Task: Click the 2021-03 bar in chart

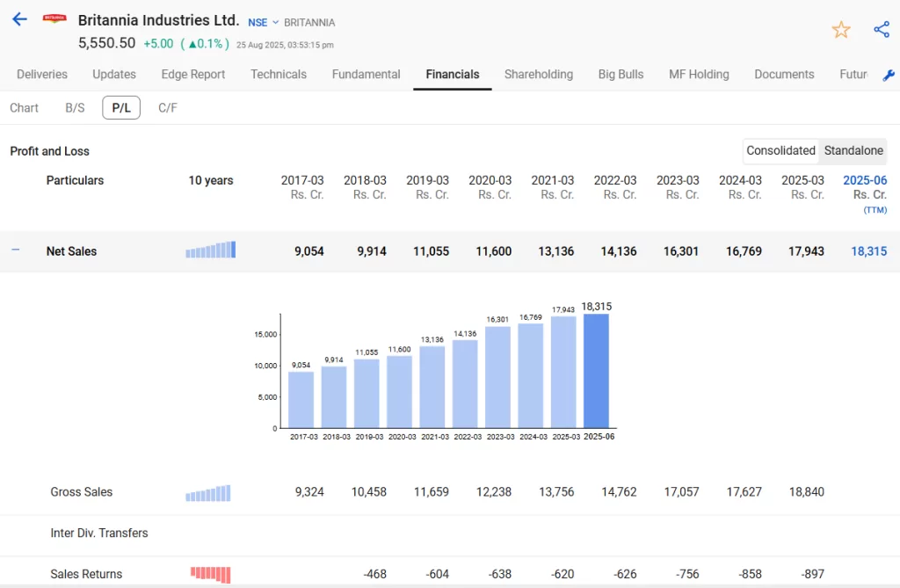Action: [x=432, y=387]
